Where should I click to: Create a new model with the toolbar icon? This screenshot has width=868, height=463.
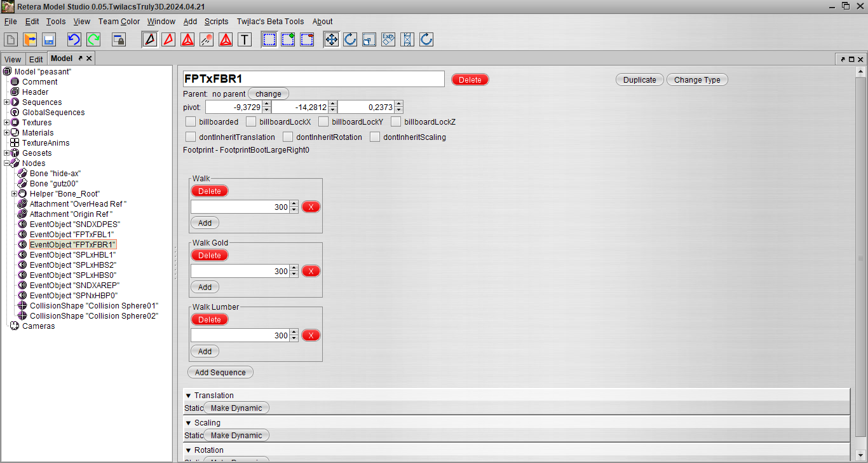[11, 39]
